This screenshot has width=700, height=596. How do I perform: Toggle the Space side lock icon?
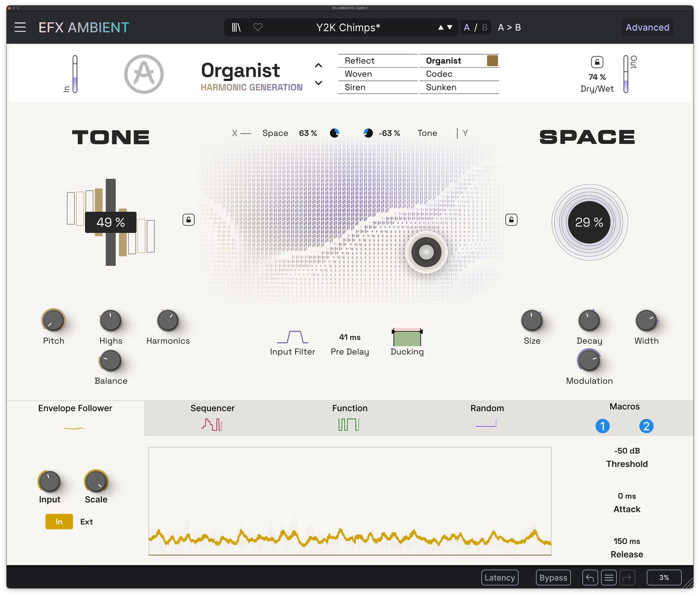coord(511,220)
